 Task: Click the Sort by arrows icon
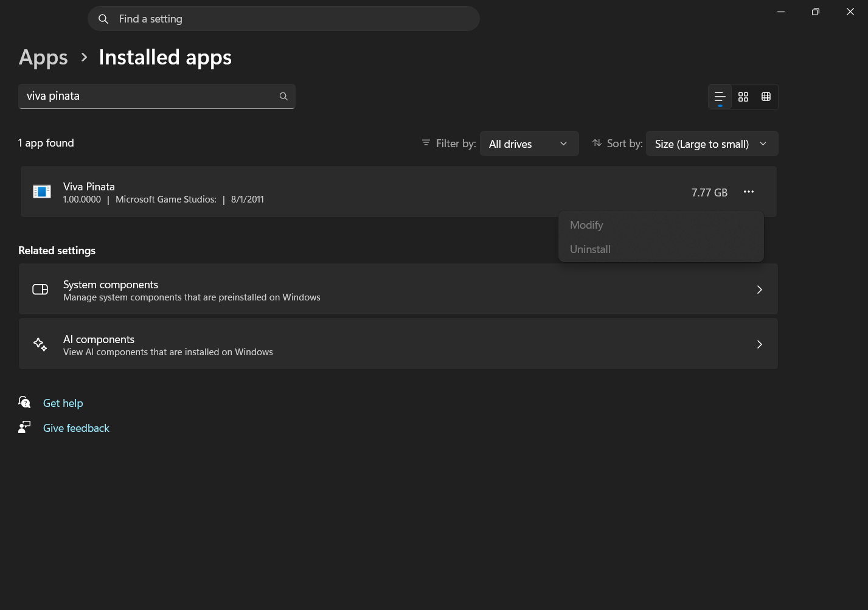click(x=597, y=143)
